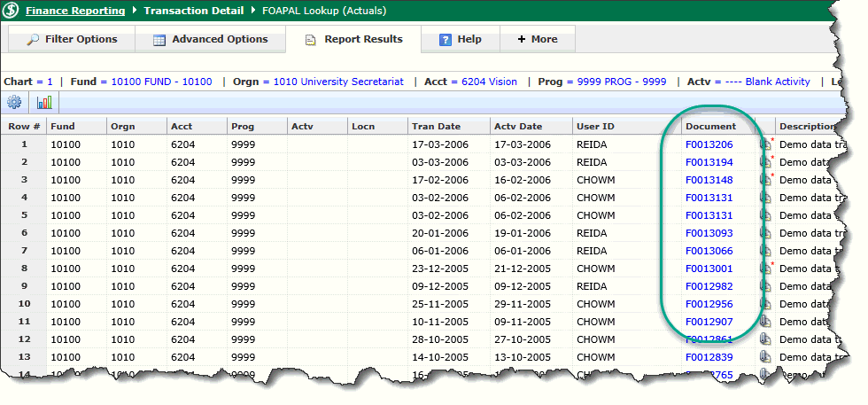Click the Document column header
Viewport: 868px width, 405px height.
710,126
